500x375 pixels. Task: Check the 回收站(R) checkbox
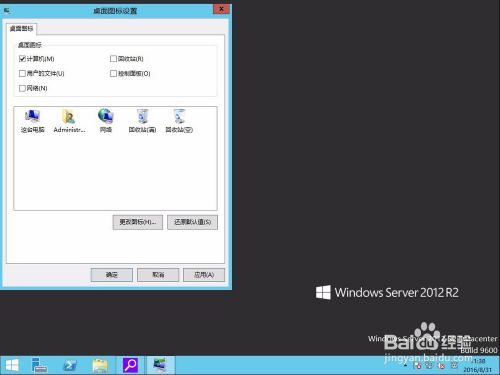113,59
